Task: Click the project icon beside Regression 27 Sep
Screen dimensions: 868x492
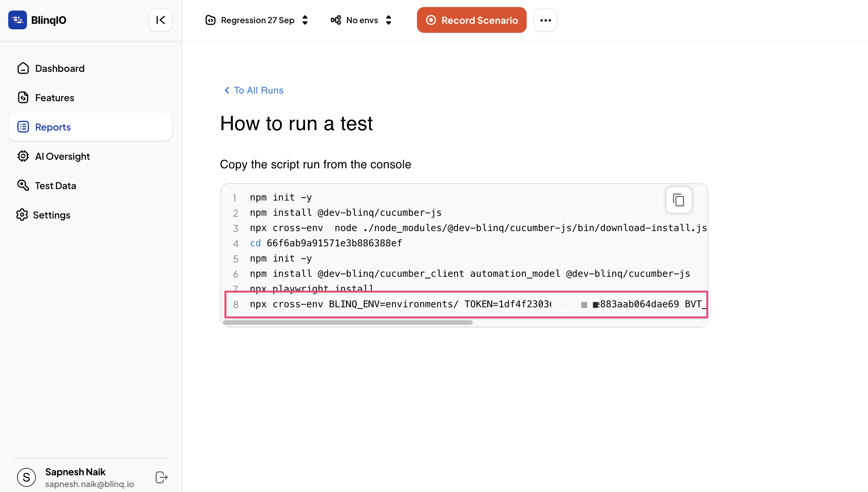Action: [210, 20]
